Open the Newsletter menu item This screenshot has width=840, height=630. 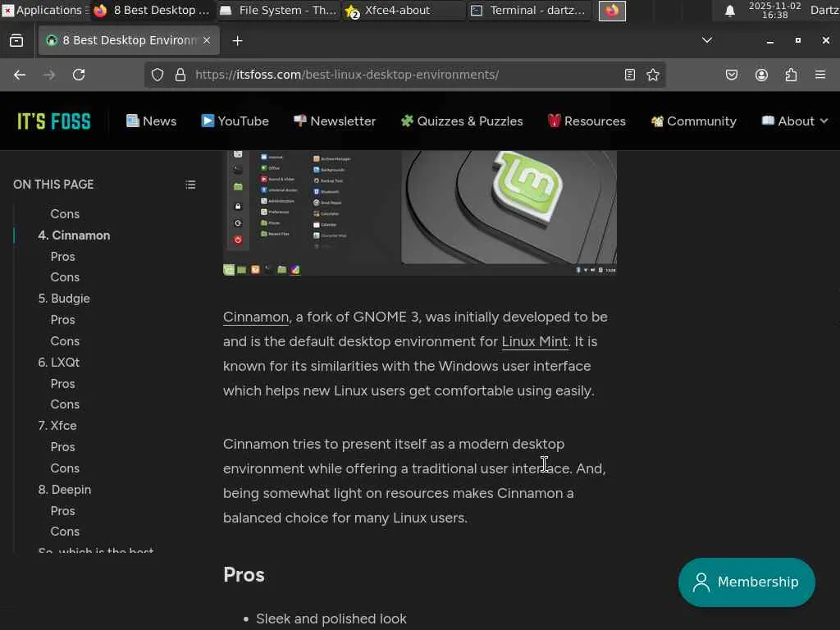click(x=335, y=121)
